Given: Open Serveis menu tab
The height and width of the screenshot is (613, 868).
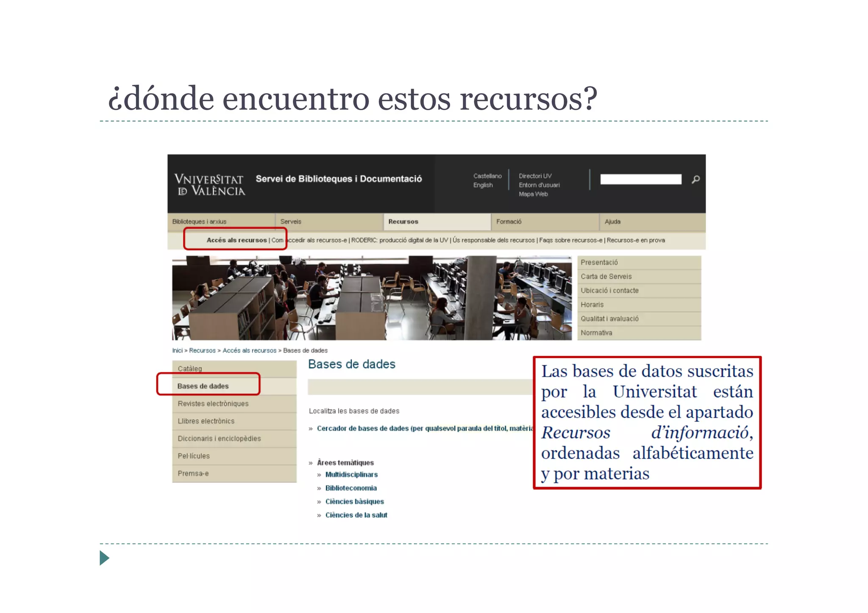Looking at the screenshot, I should click(x=329, y=222).
